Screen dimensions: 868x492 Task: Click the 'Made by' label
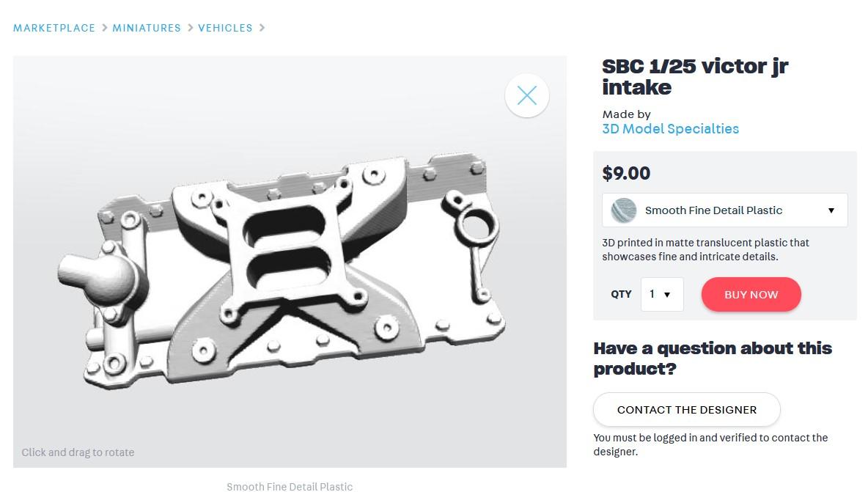click(626, 114)
